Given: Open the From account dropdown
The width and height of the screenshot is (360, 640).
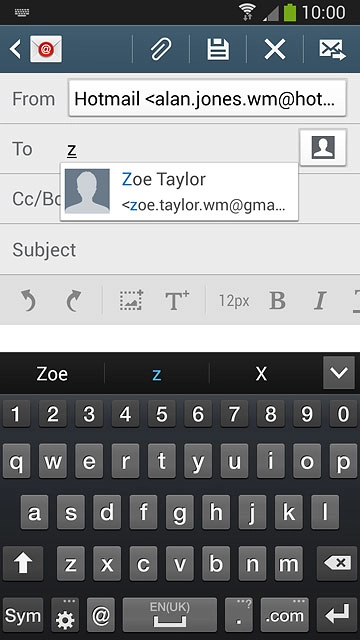Looking at the screenshot, I should [207, 98].
